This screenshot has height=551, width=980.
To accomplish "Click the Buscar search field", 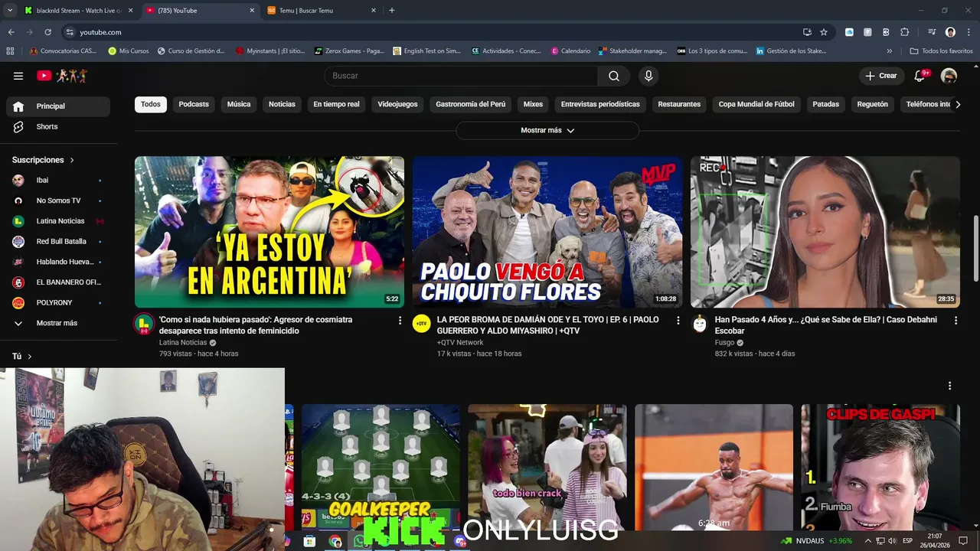I will (x=462, y=76).
